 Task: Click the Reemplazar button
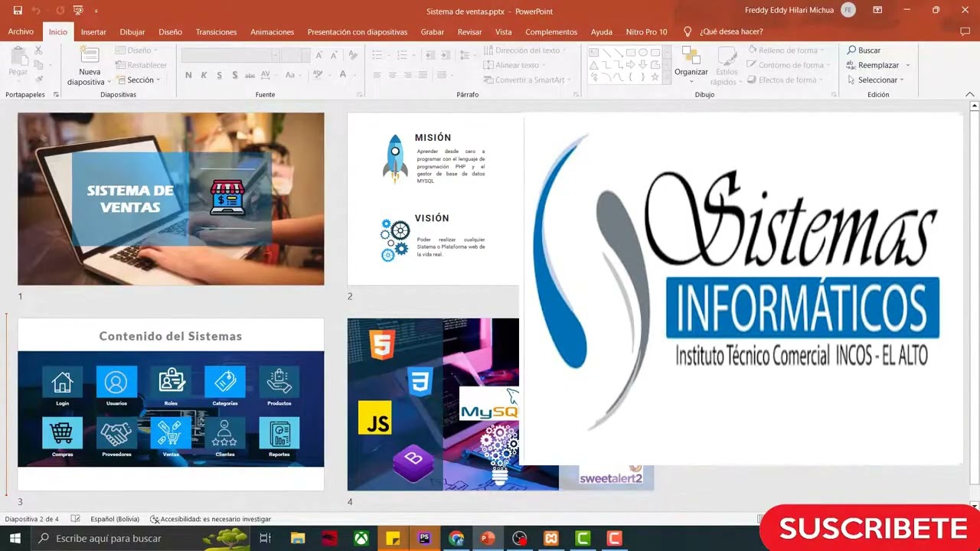click(873, 65)
